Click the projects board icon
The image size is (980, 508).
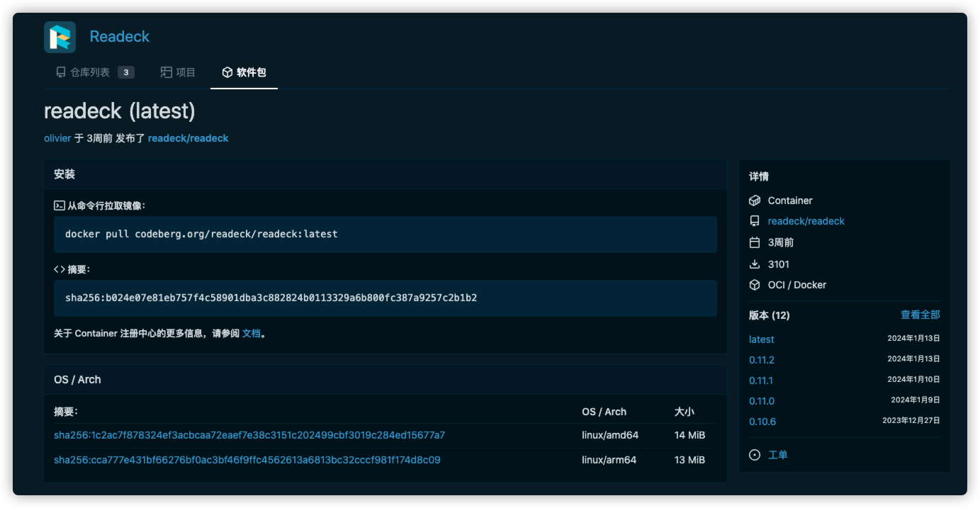(x=167, y=72)
